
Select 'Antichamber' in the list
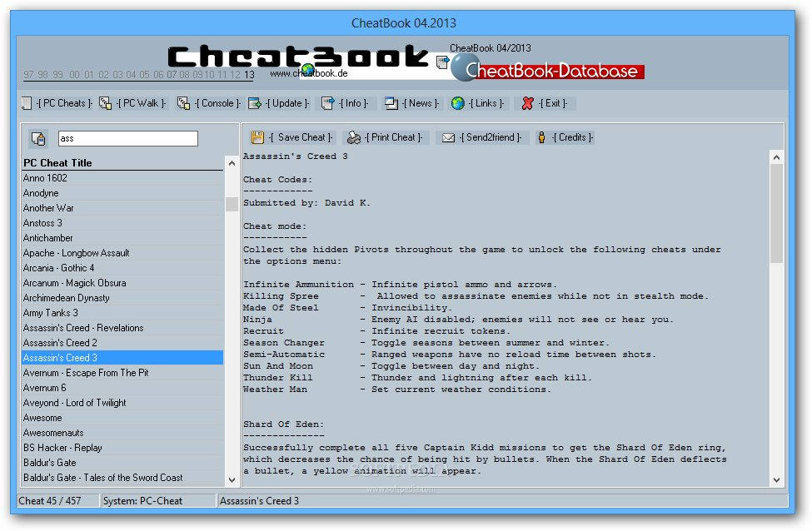122,238
